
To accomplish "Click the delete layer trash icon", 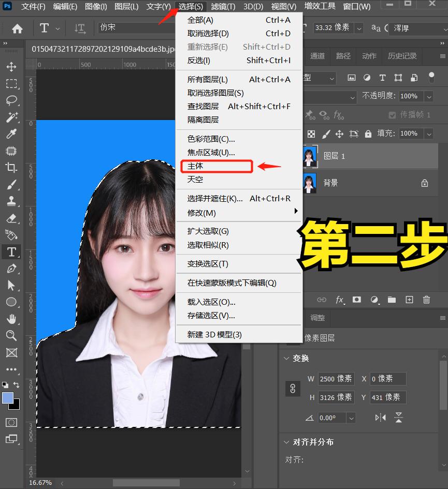I will pos(426,300).
